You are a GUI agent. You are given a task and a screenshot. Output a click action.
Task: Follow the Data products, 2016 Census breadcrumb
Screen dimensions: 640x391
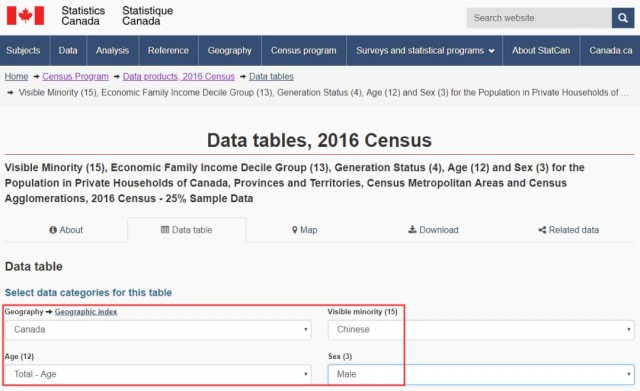[179, 77]
